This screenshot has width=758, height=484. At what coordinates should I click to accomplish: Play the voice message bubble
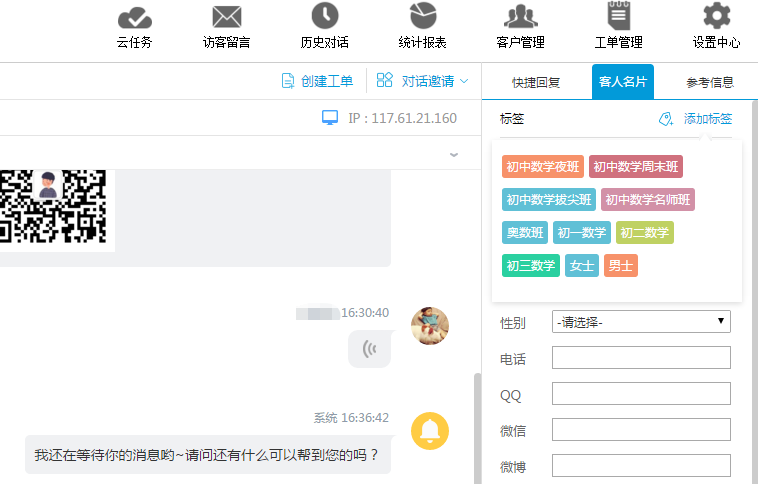tap(370, 348)
